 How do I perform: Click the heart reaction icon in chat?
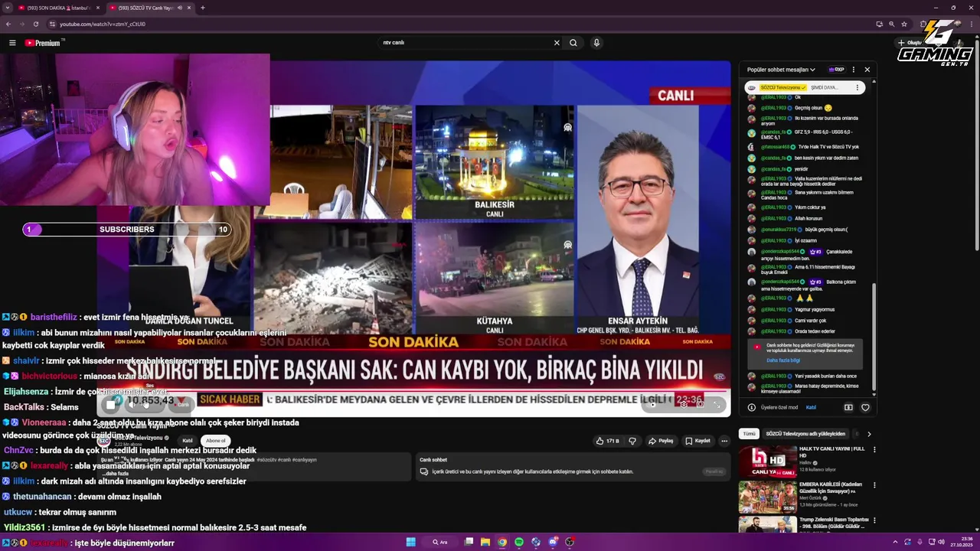pos(865,407)
